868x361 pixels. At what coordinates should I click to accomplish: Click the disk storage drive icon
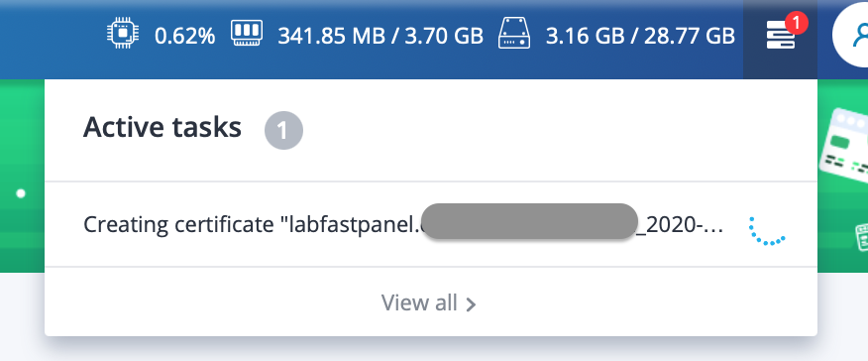pos(514,33)
